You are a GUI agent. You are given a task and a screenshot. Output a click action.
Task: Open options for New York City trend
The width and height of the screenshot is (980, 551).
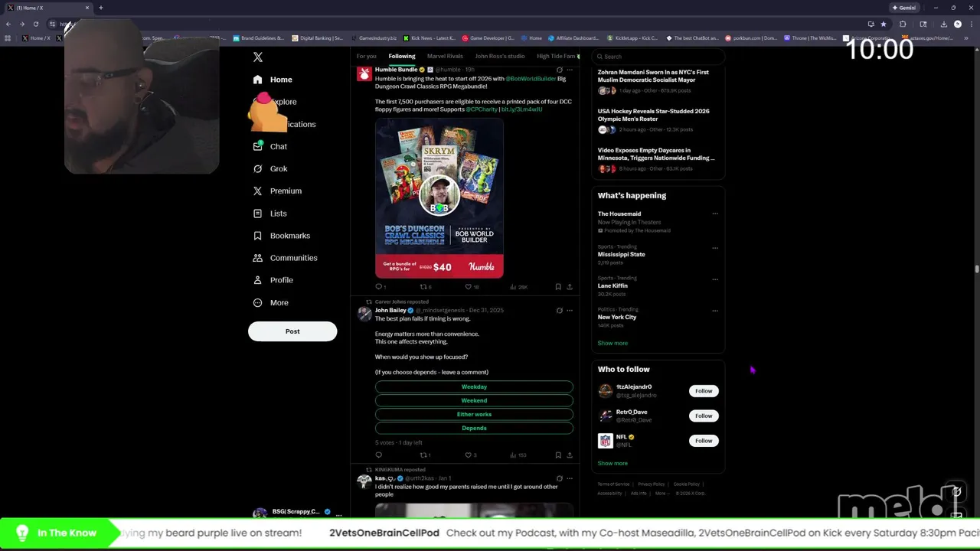coord(715,311)
